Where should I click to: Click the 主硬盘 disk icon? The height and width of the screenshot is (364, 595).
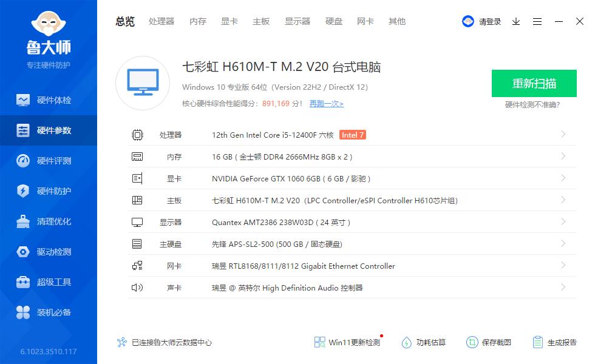137,244
